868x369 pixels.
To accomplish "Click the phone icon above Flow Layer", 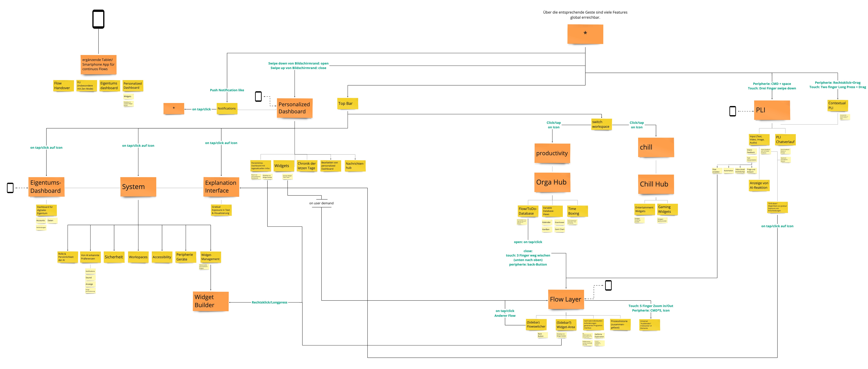I will tap(608, 286).
